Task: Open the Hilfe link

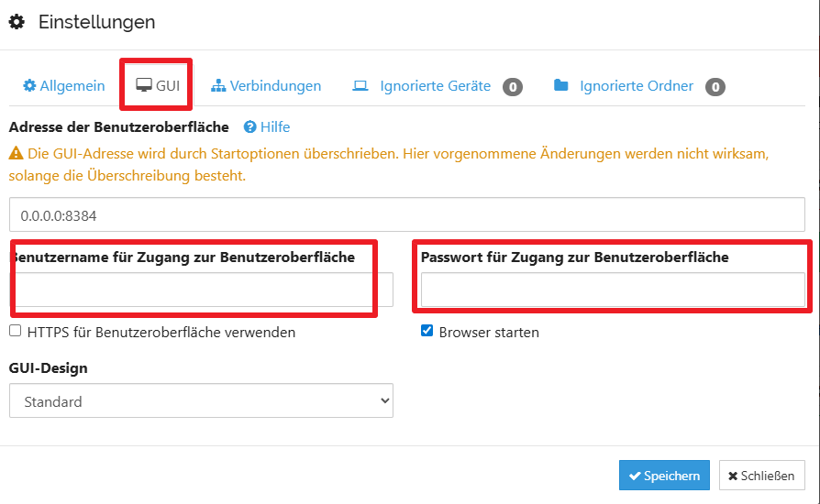Action: [274, 127]
